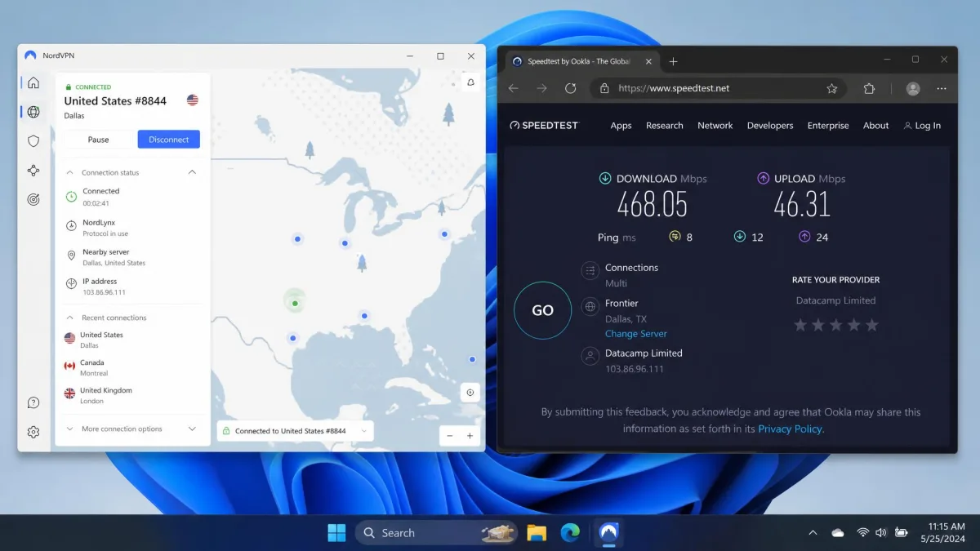Show hidden tray icons chevron

813,533
